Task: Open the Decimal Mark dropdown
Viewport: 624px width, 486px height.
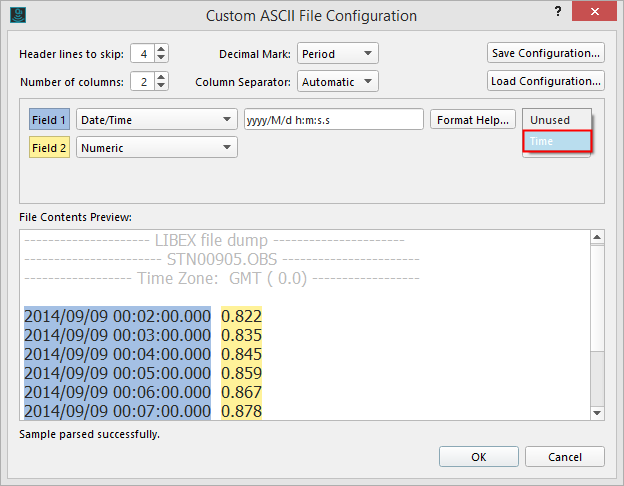Action: click(x=338, y=53)
